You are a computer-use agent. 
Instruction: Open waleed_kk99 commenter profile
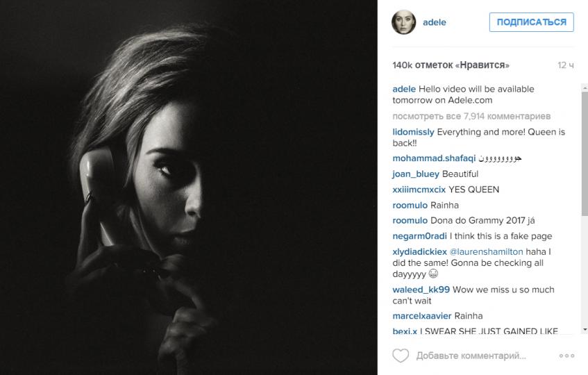point(421,290)
